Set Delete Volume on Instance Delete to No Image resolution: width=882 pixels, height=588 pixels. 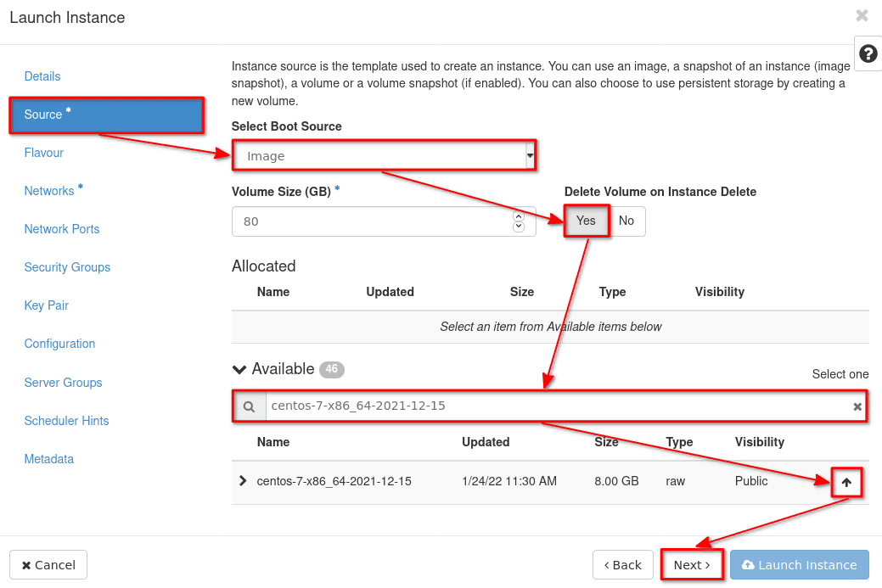626,221
